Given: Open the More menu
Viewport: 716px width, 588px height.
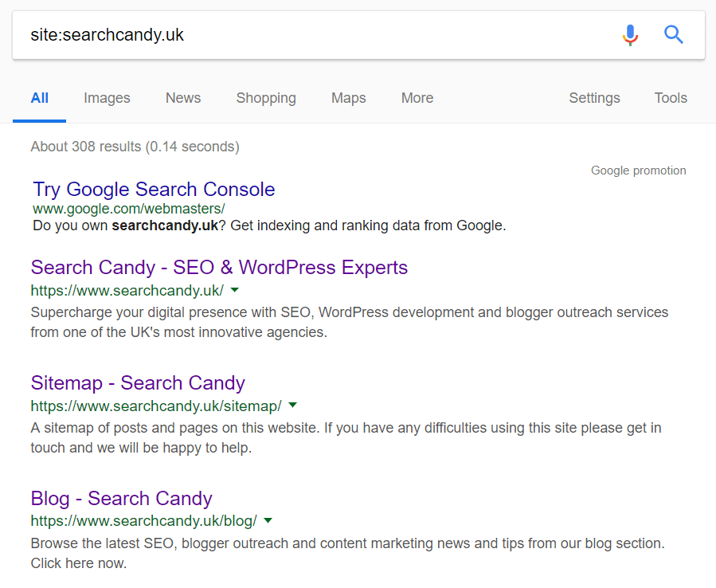Looking at the screenshot, I should [417, 98].
